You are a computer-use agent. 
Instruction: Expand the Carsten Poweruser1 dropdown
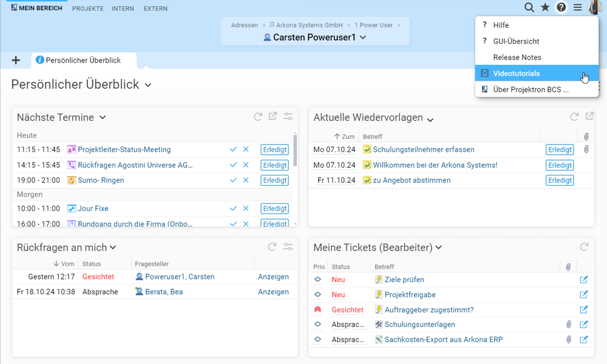tap(363, 38)
